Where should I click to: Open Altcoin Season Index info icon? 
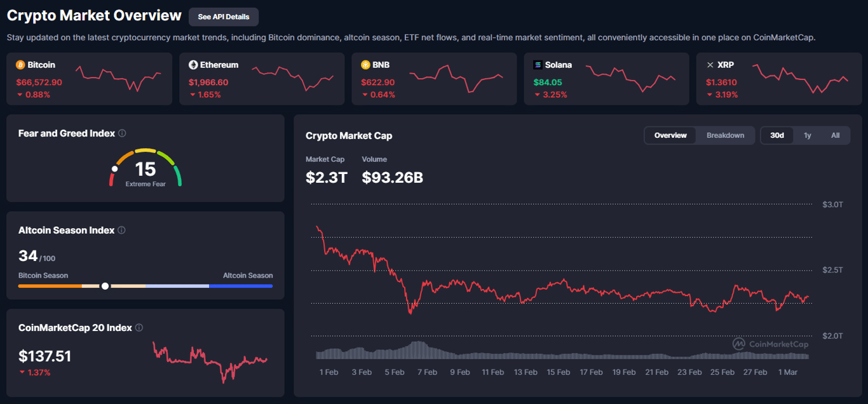[x=121, y=231]
